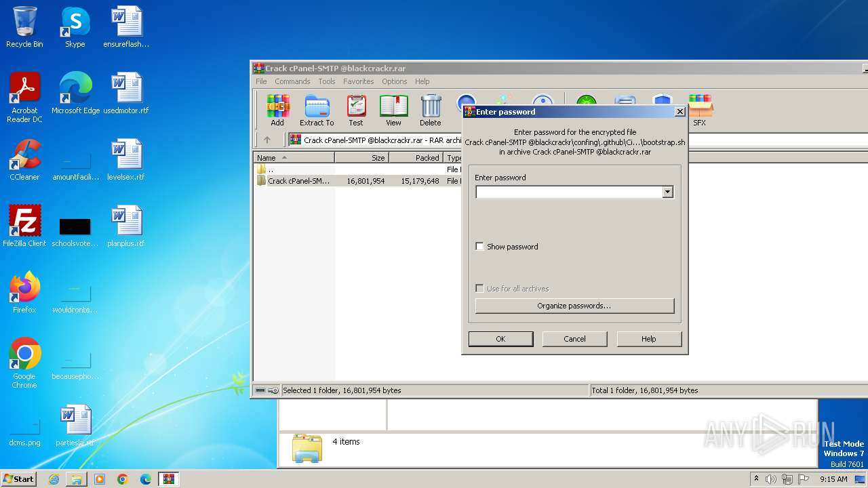Click the 9:15 AM taskbar clock
The width and height of the screenshot is (868, 488).
click(x=833, y=479)
